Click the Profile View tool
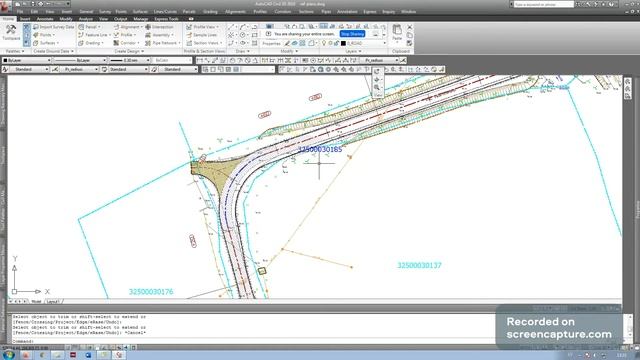This screenshot has height=360, width=640. click(x=203, y=27)
